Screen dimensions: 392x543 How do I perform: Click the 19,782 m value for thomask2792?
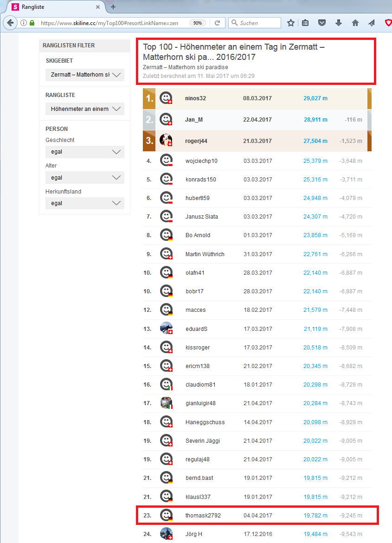pos(315,516)
